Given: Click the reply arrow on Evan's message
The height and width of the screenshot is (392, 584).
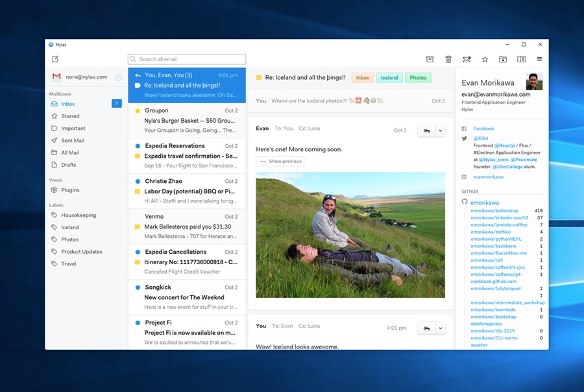Looking at the screenshot, I should tap(426, 130).
